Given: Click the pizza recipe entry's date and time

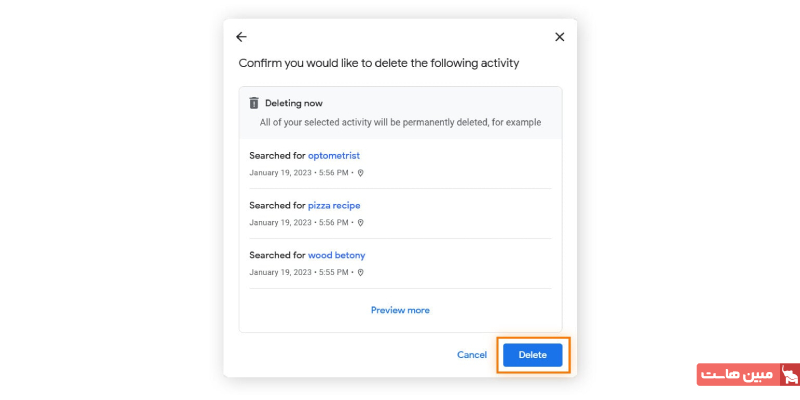Looking at the screenshot, I should coord(300,222).
